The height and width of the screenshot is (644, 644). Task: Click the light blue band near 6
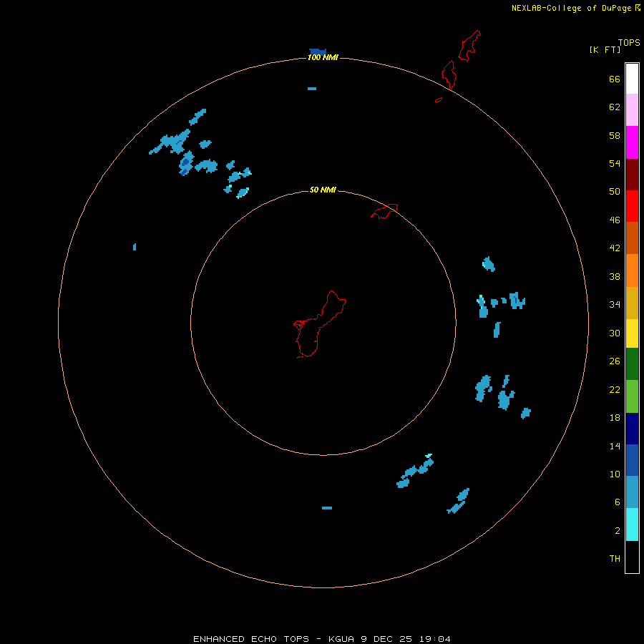[x=632, y=492]
